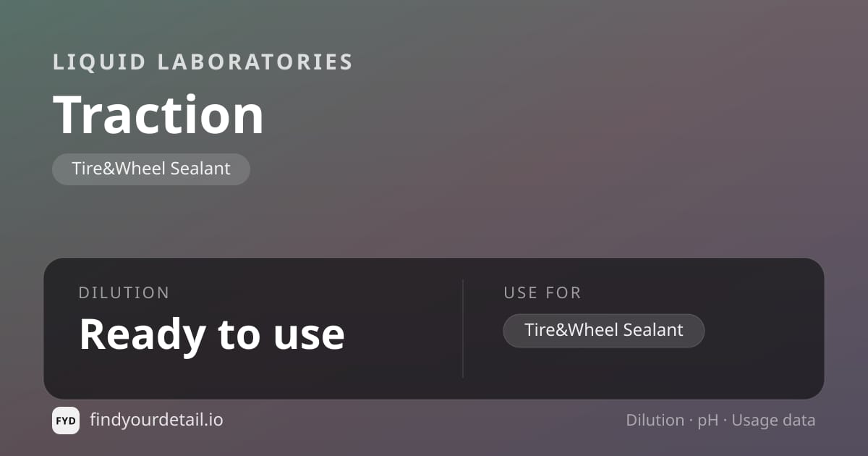Click the Traction product title

[x=158, y=115]
